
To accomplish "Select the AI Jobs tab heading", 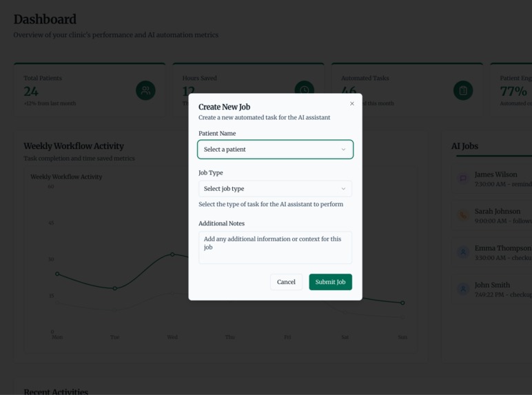I will pos(464,146).
